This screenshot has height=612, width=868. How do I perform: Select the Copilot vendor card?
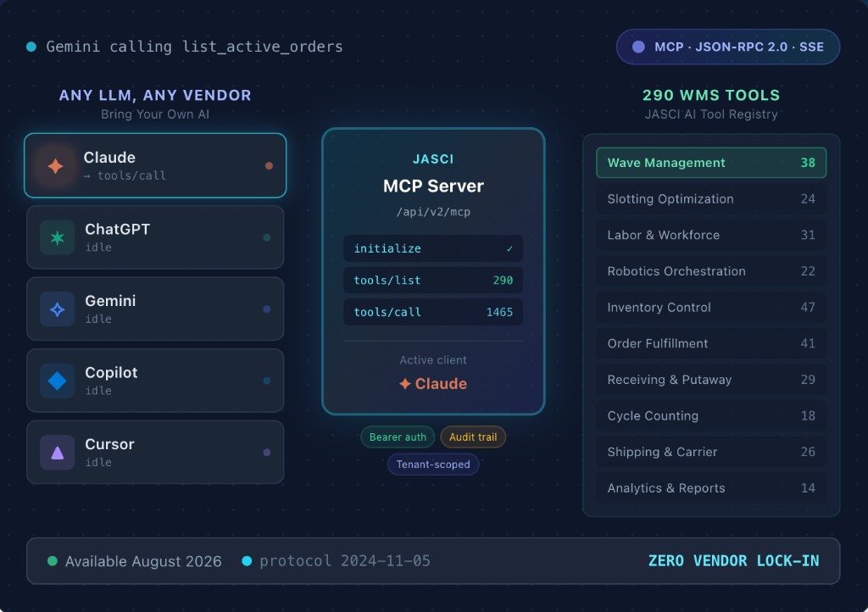(x=155, y=381)
